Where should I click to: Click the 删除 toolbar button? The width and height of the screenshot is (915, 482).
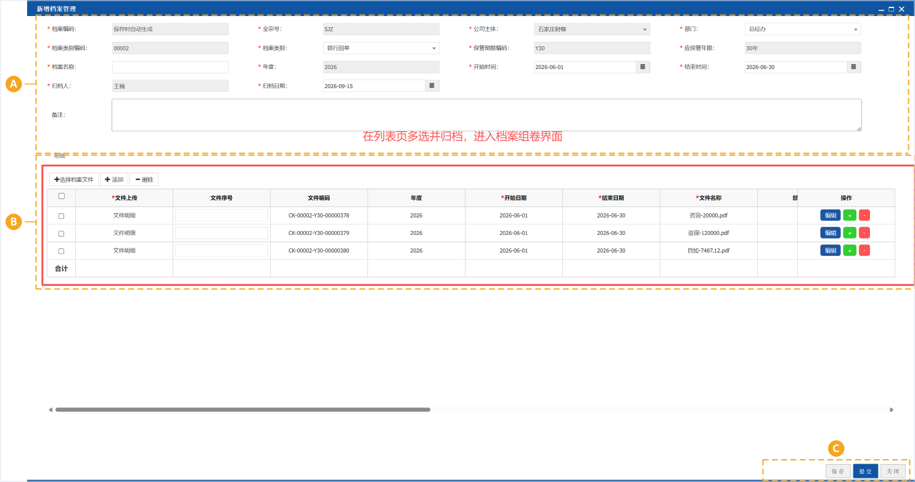click(144, 180)
